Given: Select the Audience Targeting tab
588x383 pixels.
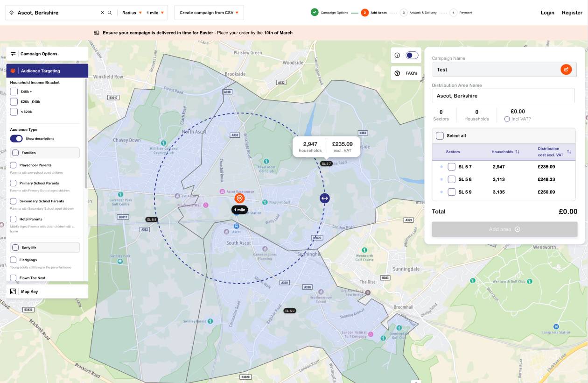Looking at the screenshot, I should click(x=47, y=71).
